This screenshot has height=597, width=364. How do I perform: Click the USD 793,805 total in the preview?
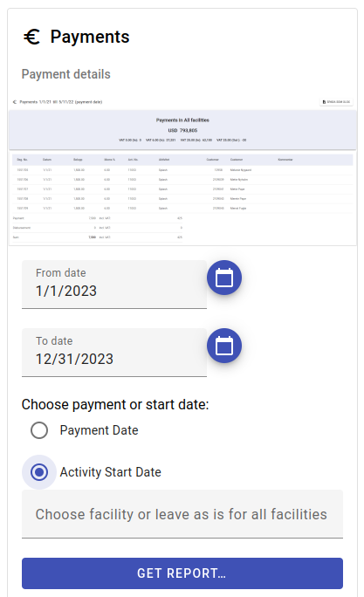point(182,130)
